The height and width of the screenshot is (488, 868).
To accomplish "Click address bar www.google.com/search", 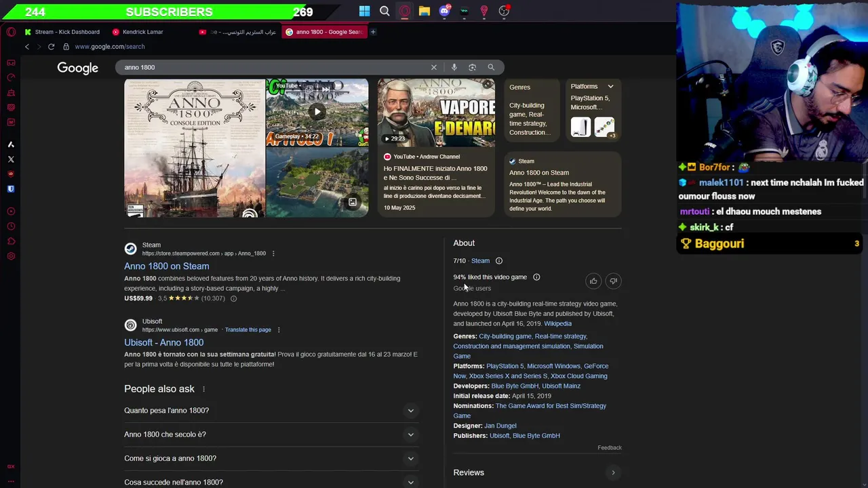I will coord(110,47).
